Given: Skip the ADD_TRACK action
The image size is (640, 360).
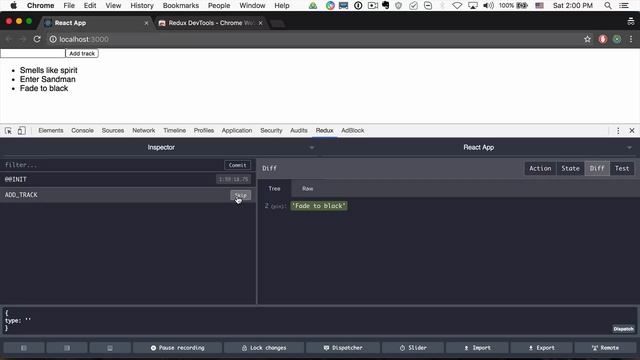Looking at the screenshot, I should pyautogui.click(x=240, y=195).
